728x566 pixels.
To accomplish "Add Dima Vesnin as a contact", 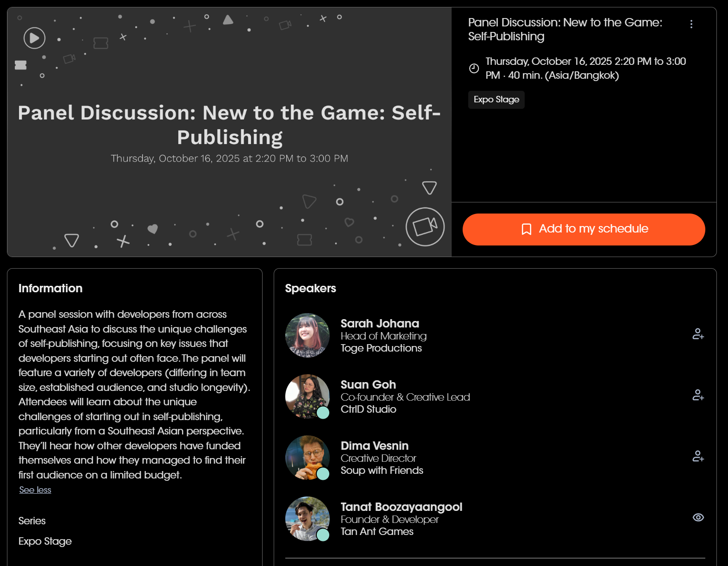I will [698, 456].
